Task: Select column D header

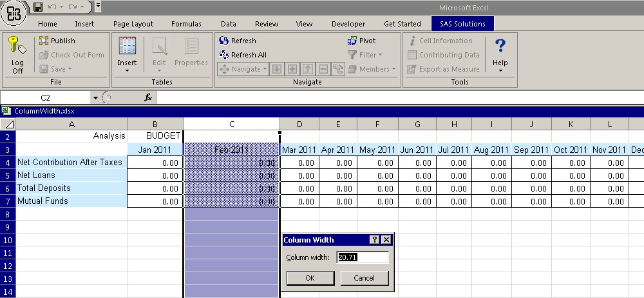Action: [299, 124]
